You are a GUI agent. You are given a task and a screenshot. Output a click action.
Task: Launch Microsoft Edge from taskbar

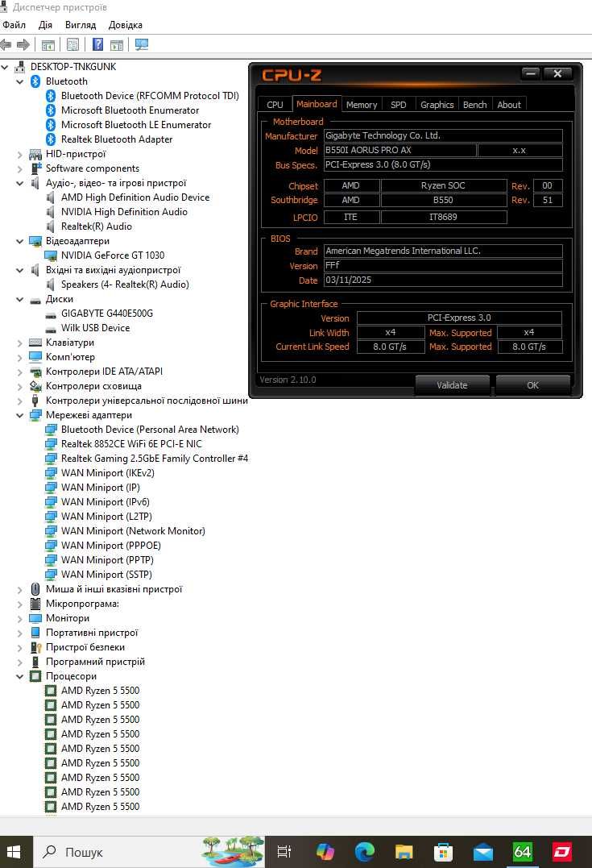[x=364, y=852]
